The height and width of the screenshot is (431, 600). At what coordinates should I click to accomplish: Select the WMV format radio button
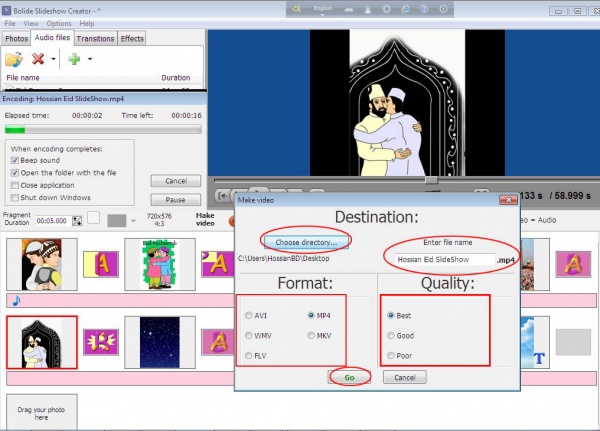pos(249,336)
